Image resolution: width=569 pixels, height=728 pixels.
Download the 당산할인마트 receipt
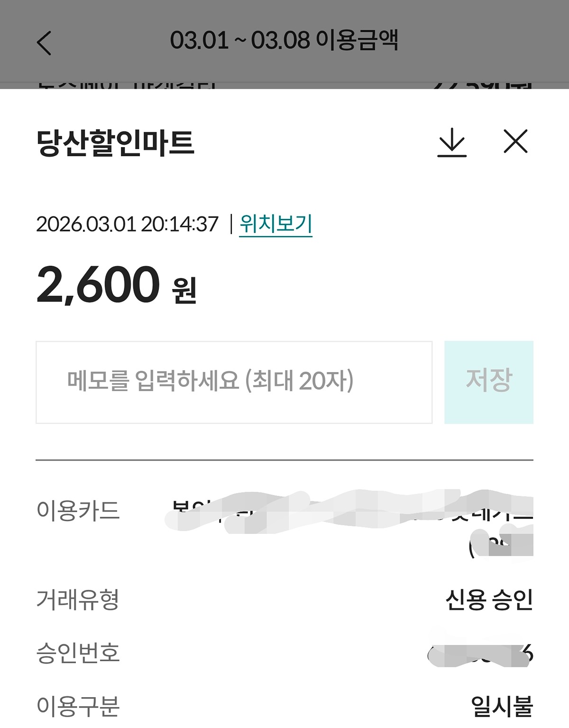point(451,142)
